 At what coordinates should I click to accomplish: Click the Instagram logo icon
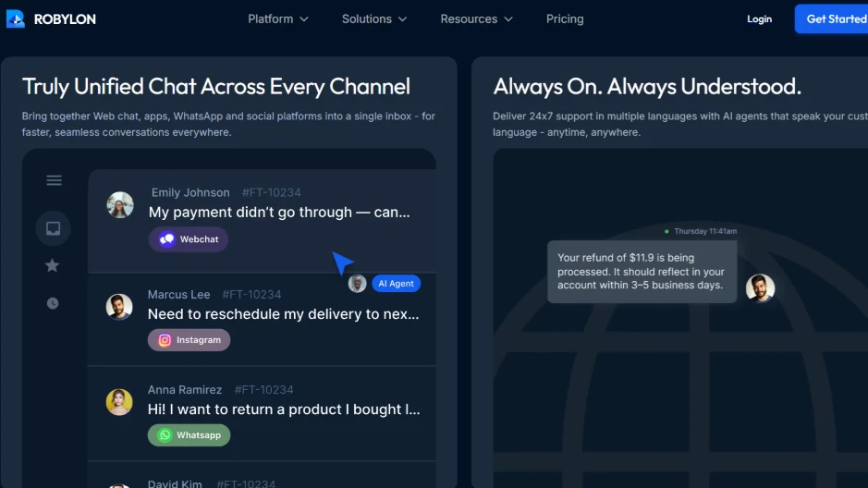click(x=165, y=340)
